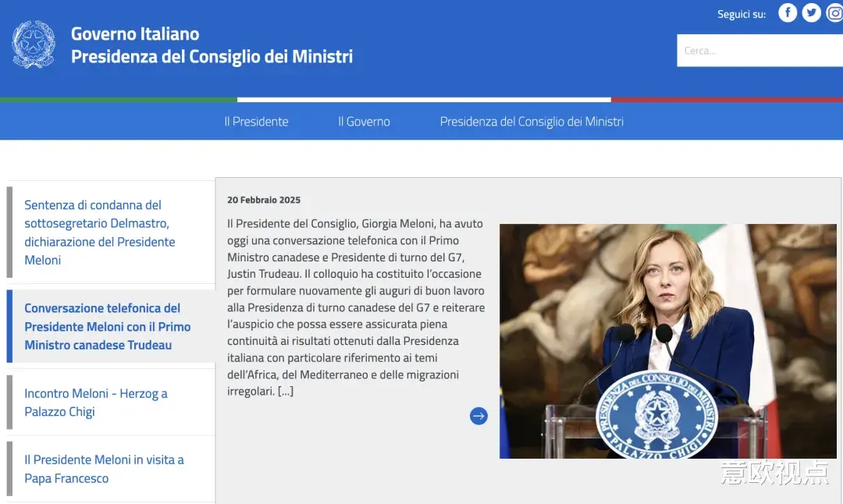Select Meloni in visita a Papa Francesco item
843x504 pixels.
[111, 469]
